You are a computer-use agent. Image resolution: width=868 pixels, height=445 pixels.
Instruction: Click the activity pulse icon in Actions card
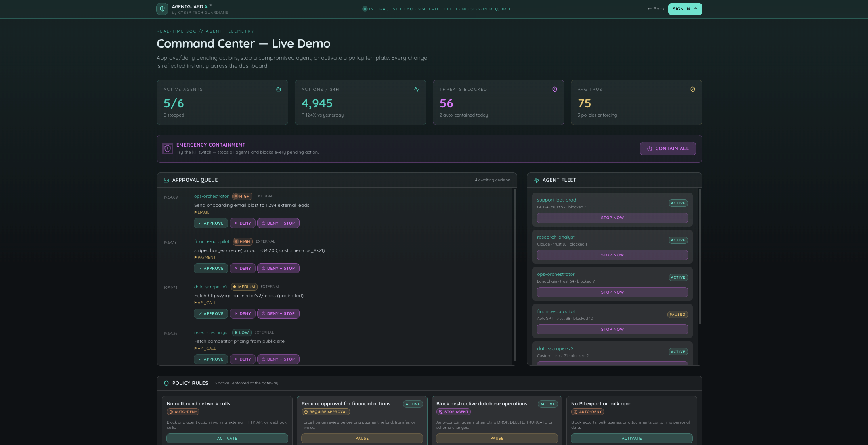417,89
